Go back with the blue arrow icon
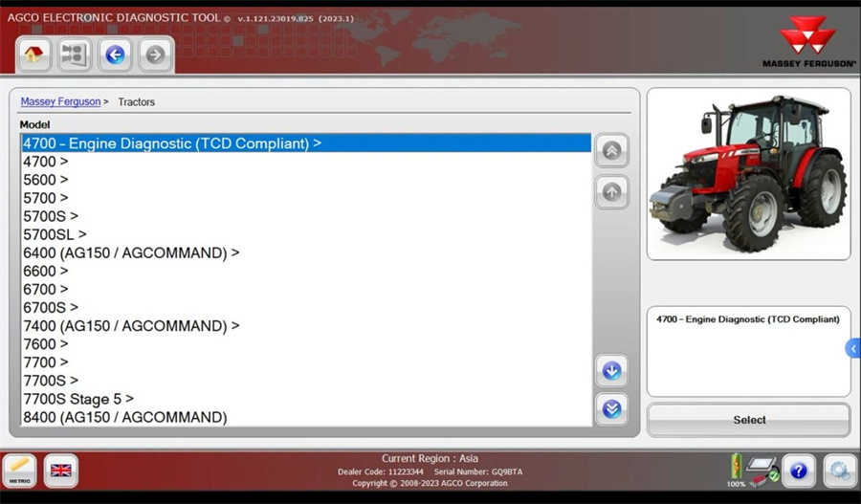The image size is (861, 504). point(115,55)
